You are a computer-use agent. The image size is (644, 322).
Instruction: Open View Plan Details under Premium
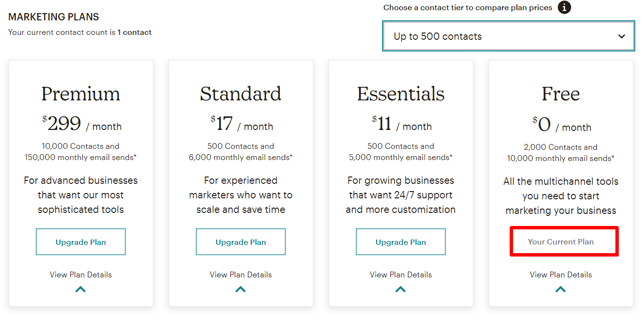click(80, 274)
